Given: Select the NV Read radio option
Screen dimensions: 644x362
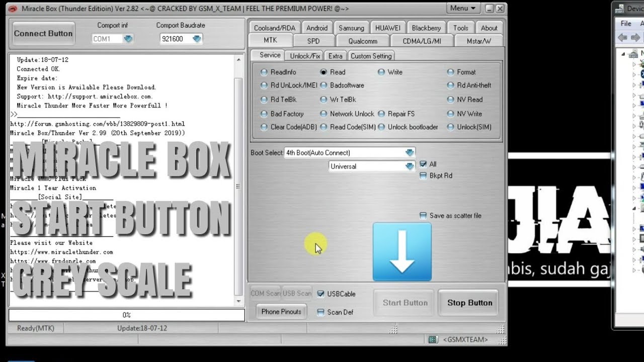Looking at the screenshot, I should (451, 100).
